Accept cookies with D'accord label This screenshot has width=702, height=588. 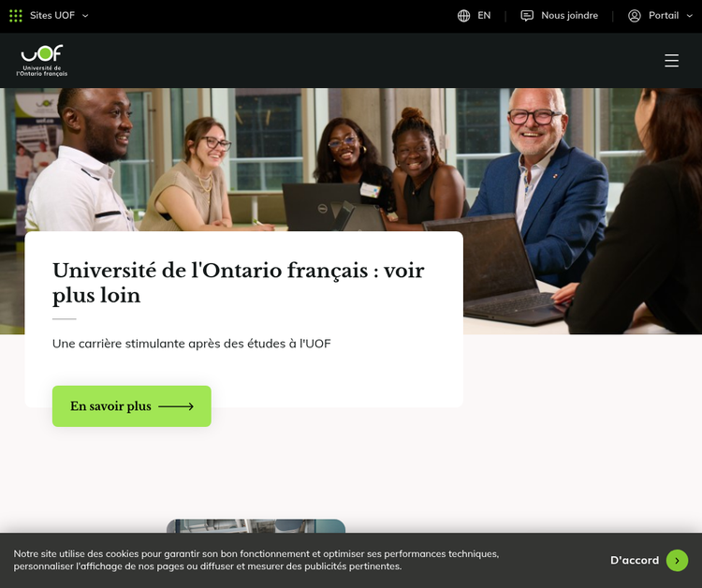[635, 560]
